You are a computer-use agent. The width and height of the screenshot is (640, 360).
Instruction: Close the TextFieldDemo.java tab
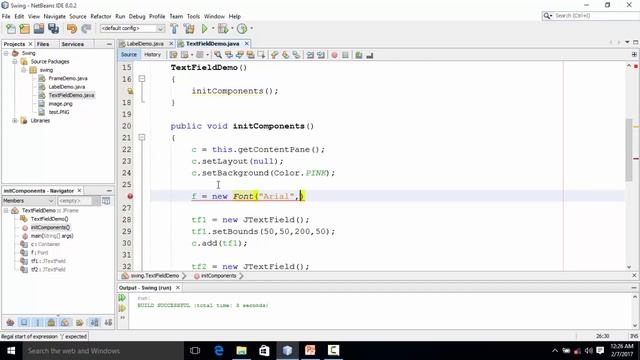coord(247,44)
